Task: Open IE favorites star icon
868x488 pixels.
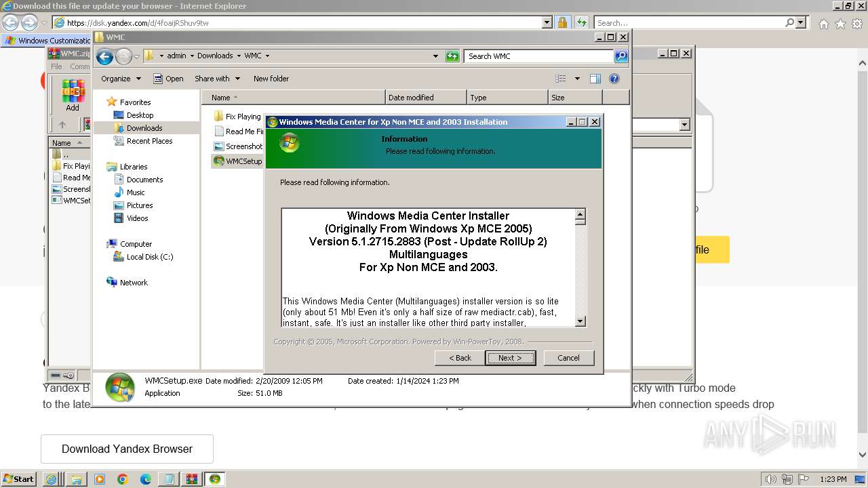Action: click(840, 24)
